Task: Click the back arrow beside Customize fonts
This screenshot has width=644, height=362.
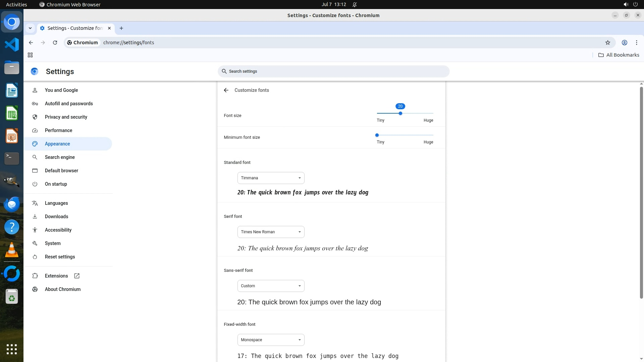Action: [226, 90]
